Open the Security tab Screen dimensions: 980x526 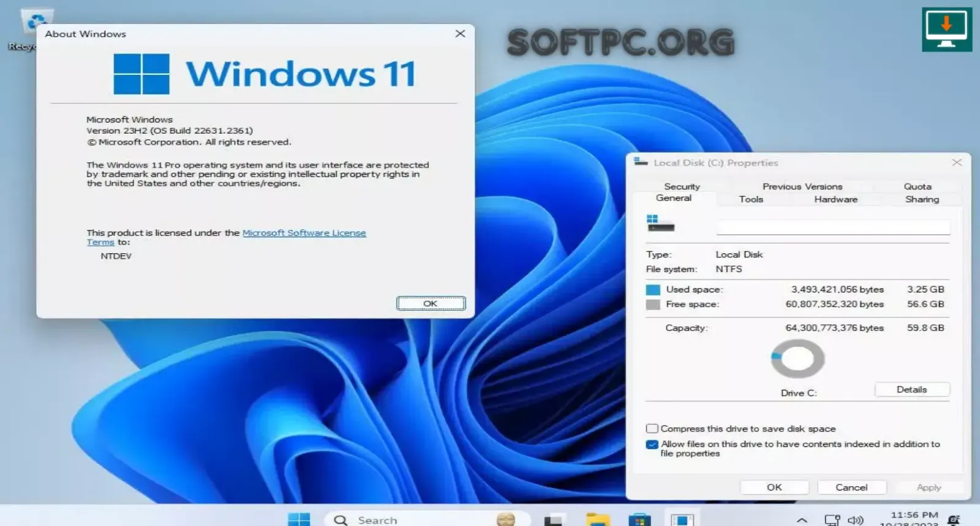tap(682, 186)
